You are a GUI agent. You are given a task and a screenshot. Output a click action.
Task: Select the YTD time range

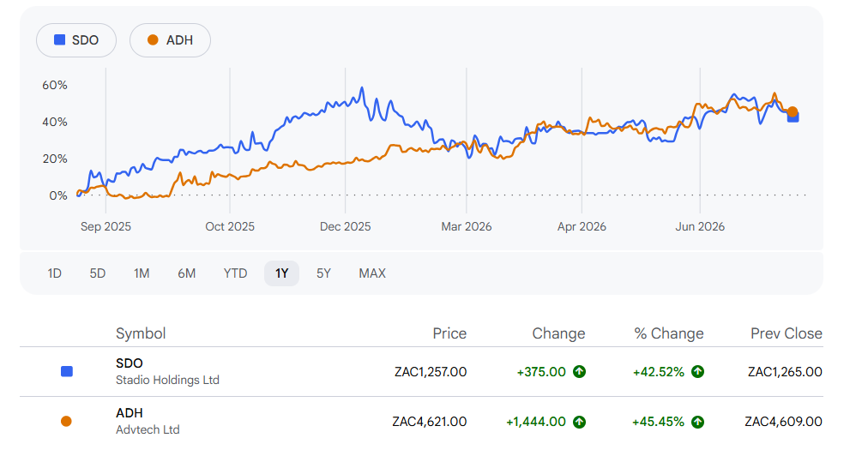(235, 273)
